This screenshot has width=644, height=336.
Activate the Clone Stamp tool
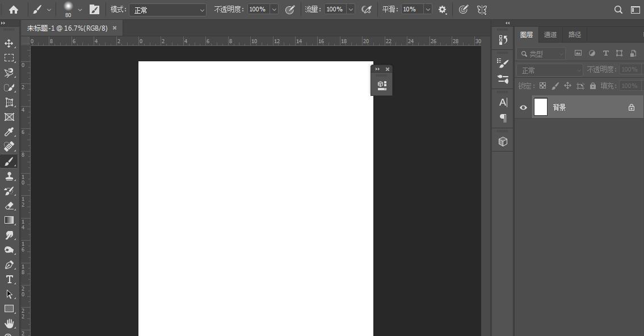pyautogui.click(x=9, y=176)
